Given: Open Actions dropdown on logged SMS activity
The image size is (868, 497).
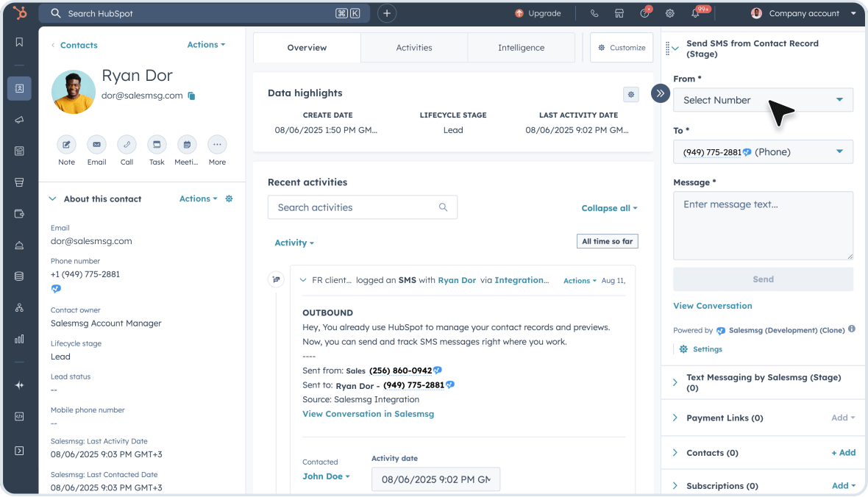Looking at the screenshot, I should tap(580, 281).
